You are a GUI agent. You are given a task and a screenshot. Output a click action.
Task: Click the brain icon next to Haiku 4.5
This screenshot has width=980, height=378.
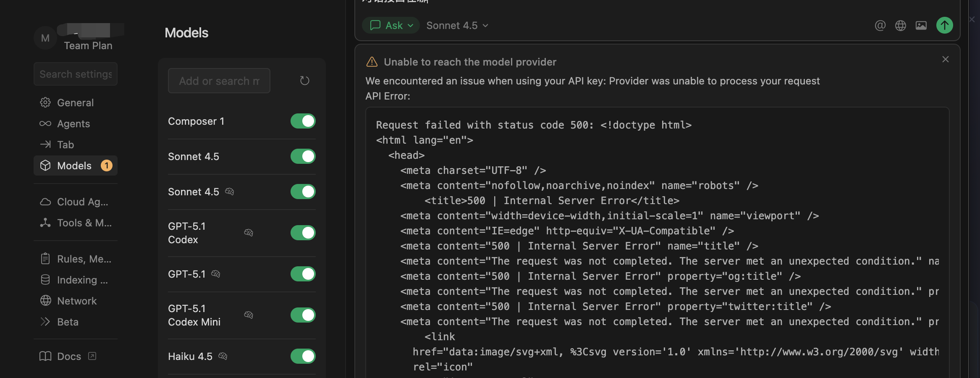pyautogui.click(x=223, y=356)
